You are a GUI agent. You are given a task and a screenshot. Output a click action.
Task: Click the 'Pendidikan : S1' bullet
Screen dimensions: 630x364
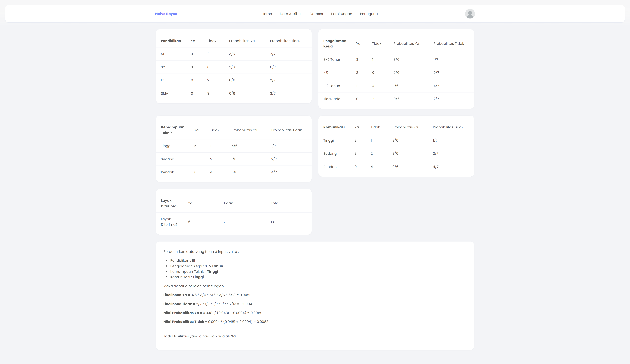pos(182,261)
